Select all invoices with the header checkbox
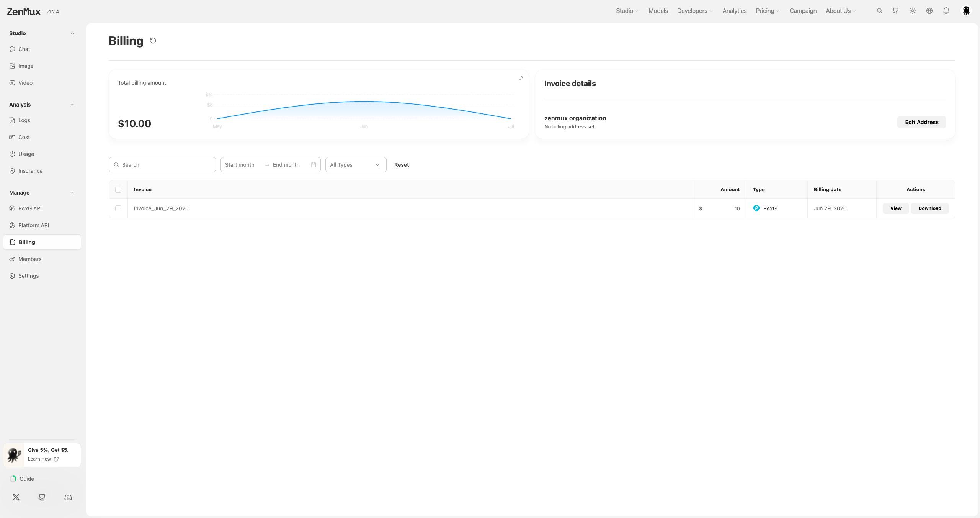Viewport: 980px width, 518px height. click(x=118, y=190)
